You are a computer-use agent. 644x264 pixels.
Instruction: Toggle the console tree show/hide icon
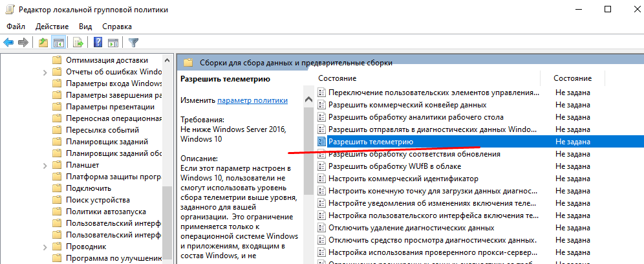pyautogui.click(x=59, y=43)
